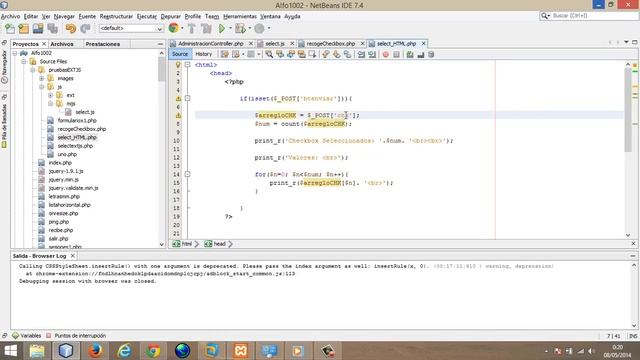Open the Ayuda menu
The height and width of the screenshot is (360, 640).
coord(292,16)
